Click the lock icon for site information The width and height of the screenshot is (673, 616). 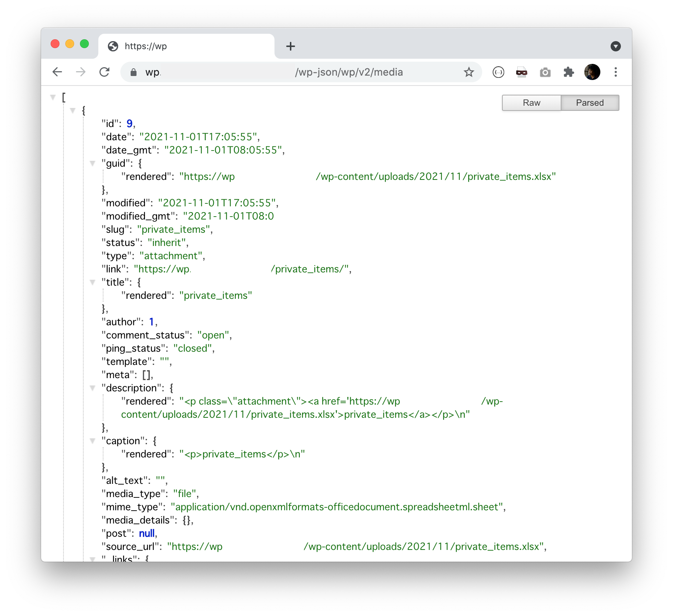coord(134,72)
